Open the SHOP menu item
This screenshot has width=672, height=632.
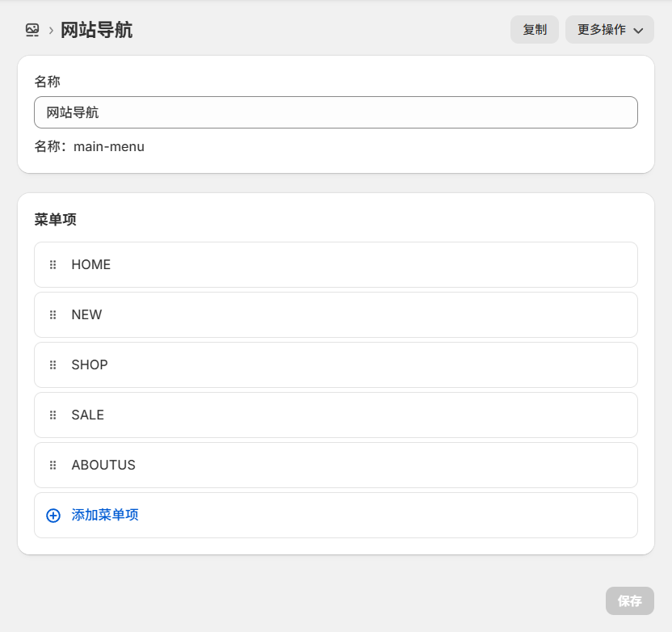click(x=89, y=364)
